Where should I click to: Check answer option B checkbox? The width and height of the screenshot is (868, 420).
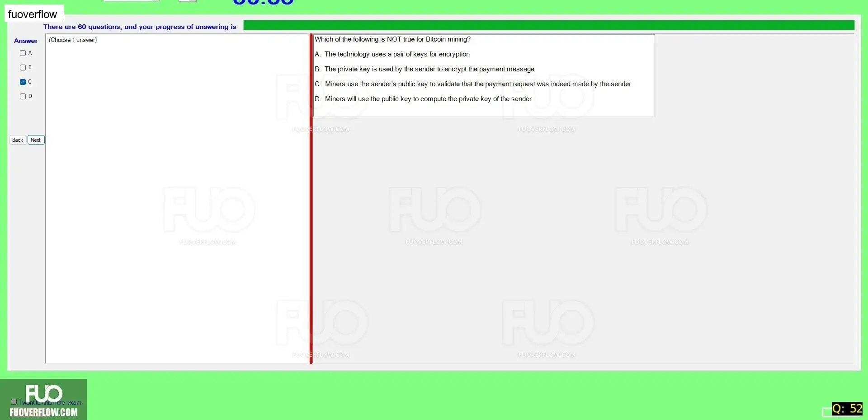click(x=23, y=67)
